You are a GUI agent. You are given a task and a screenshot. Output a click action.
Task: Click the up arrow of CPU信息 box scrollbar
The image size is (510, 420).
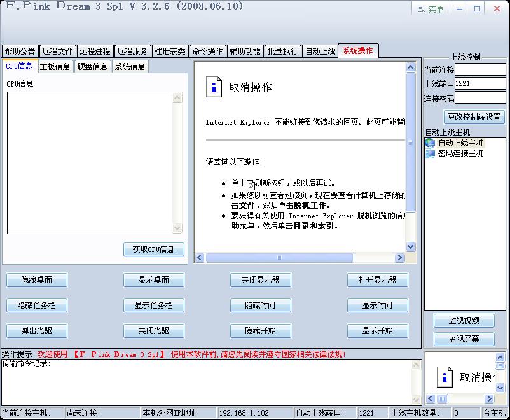pyautogui.click(x=177, y=98)
